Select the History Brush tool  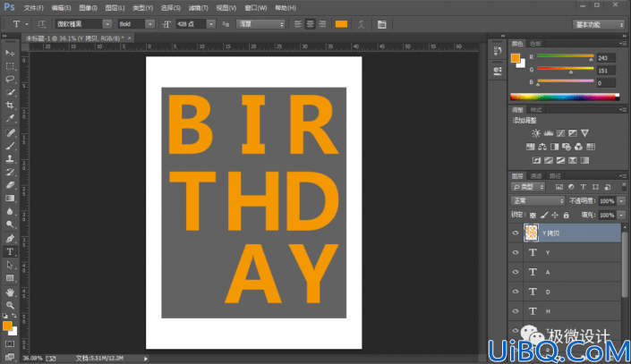click(x=10, y=172)
